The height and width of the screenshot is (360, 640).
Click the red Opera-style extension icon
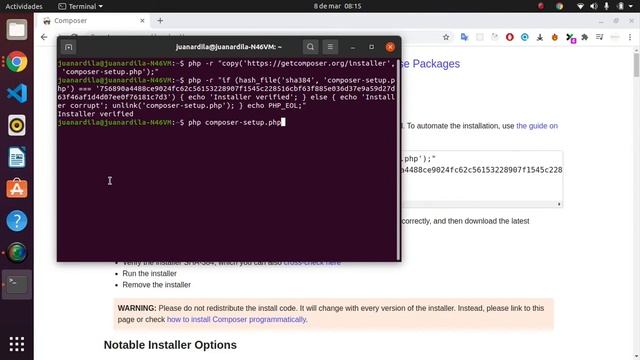point(509,37)
